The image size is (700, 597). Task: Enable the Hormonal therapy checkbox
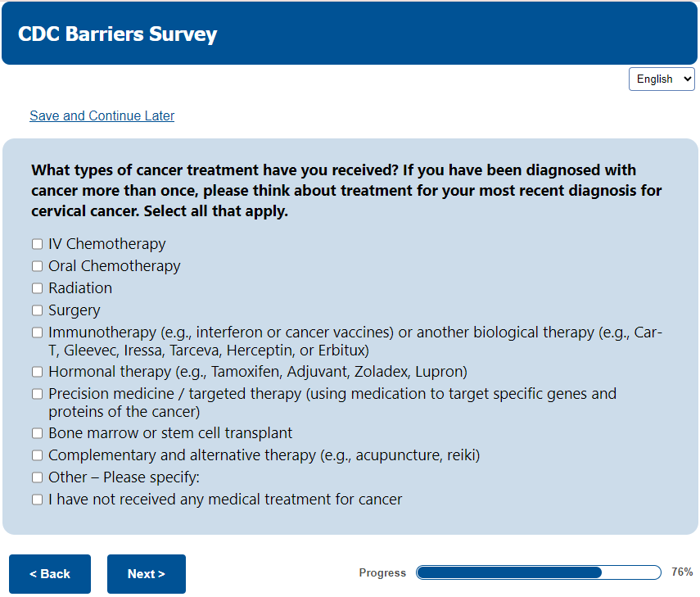click(37, 372)
